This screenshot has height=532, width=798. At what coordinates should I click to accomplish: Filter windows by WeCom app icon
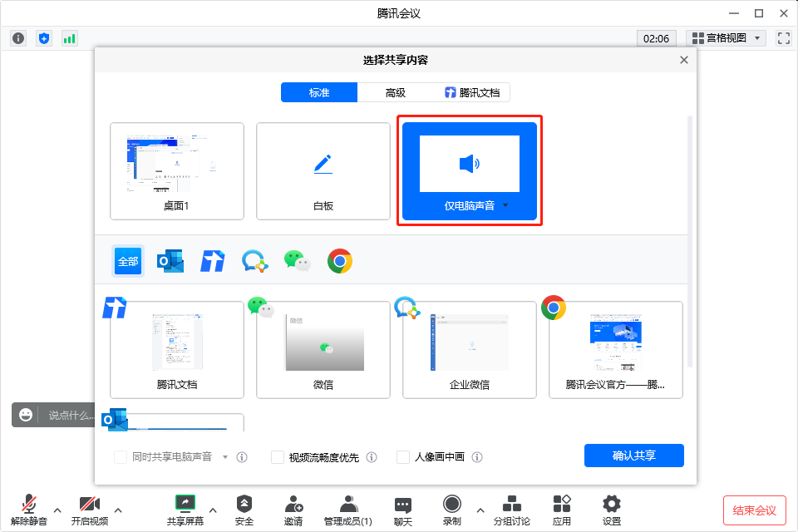point(254,261)
